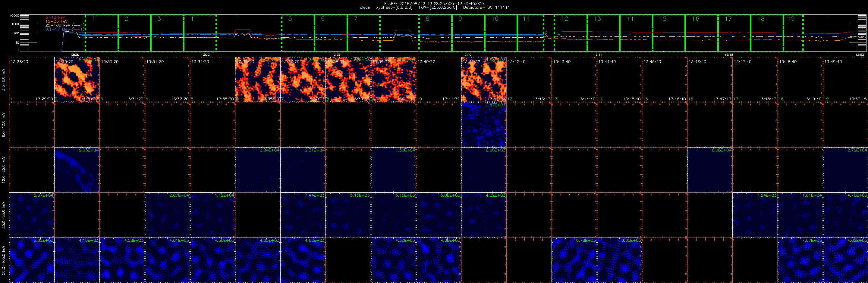The height and width of the screenshot is (283, 868).
Task: Click the '12.0-25.0 keV' row label
Action: [4, 169]
